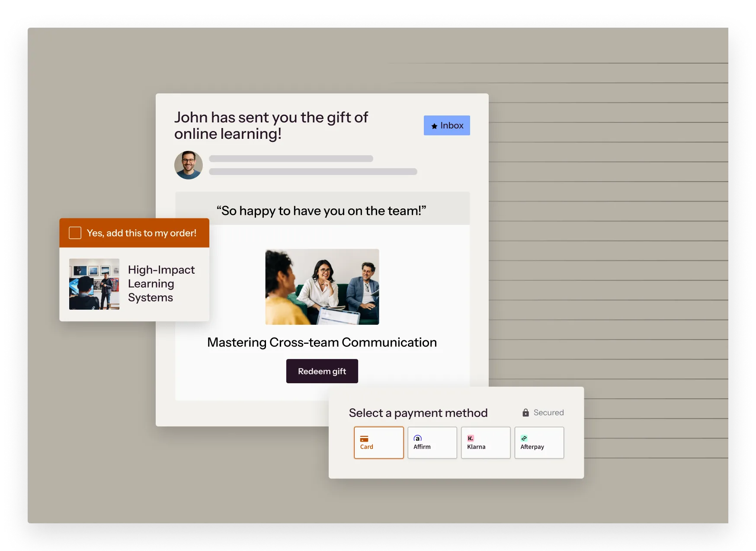The image size is (756, 551).
Task: Click the 'Secured' label text
Action: tap(548, 413)
